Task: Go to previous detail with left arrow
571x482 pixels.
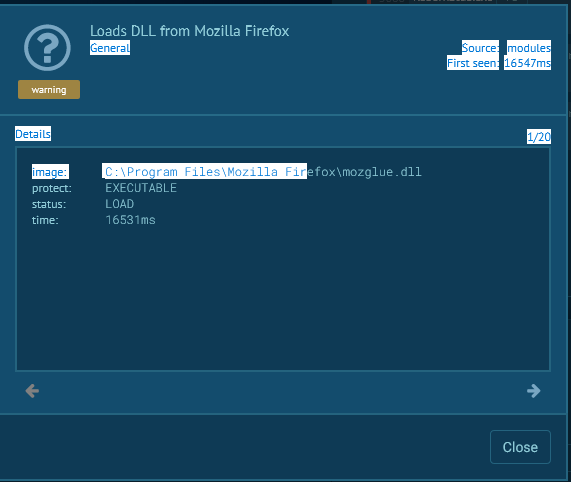Action: pos(32,391)
